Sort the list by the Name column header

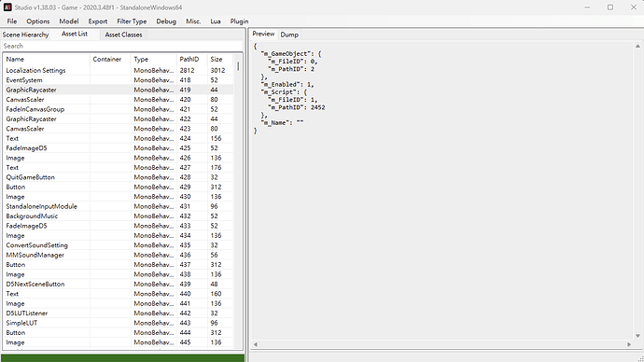pyautogui.click(x=47, y=59)
